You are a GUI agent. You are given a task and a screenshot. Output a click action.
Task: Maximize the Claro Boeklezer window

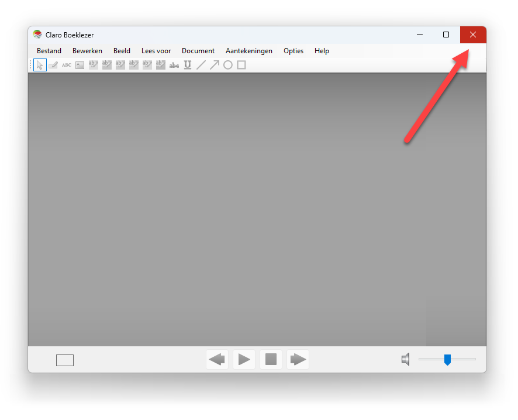click(446, 35)
